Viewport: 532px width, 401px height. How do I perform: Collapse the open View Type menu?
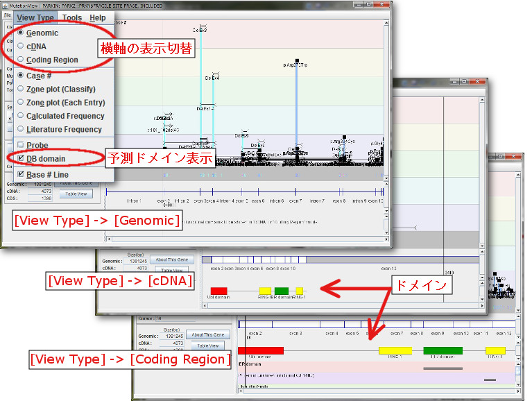[x=35, y=18]
